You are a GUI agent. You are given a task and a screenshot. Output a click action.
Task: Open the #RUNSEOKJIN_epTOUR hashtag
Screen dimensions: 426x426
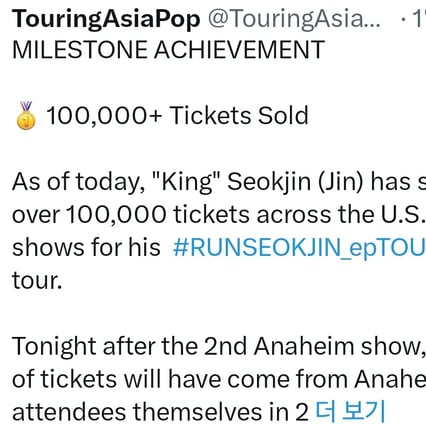(x=299, y=248)
